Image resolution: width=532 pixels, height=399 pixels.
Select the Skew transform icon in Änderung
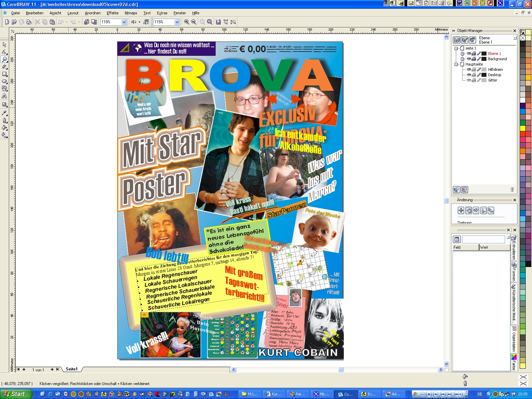click(x=491, y=210)
